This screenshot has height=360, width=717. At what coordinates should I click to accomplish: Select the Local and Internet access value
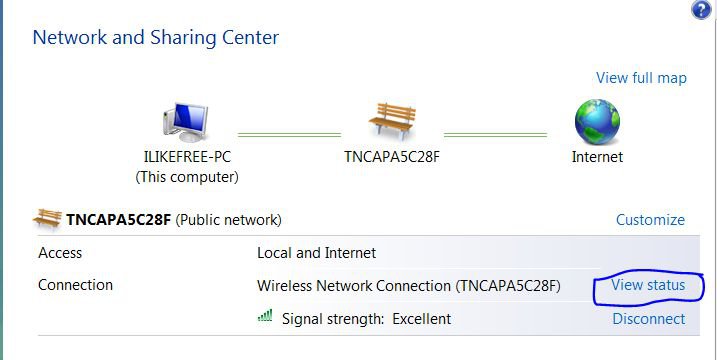tap(316, 253)
